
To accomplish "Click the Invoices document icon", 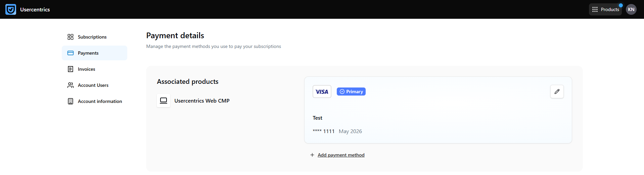I will click(x=71, y=69).
